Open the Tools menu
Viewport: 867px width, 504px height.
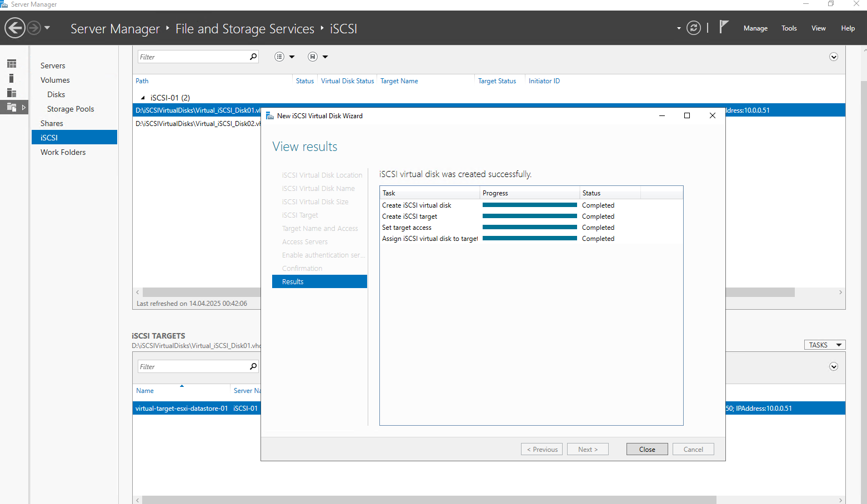click(x=789, y=28)
